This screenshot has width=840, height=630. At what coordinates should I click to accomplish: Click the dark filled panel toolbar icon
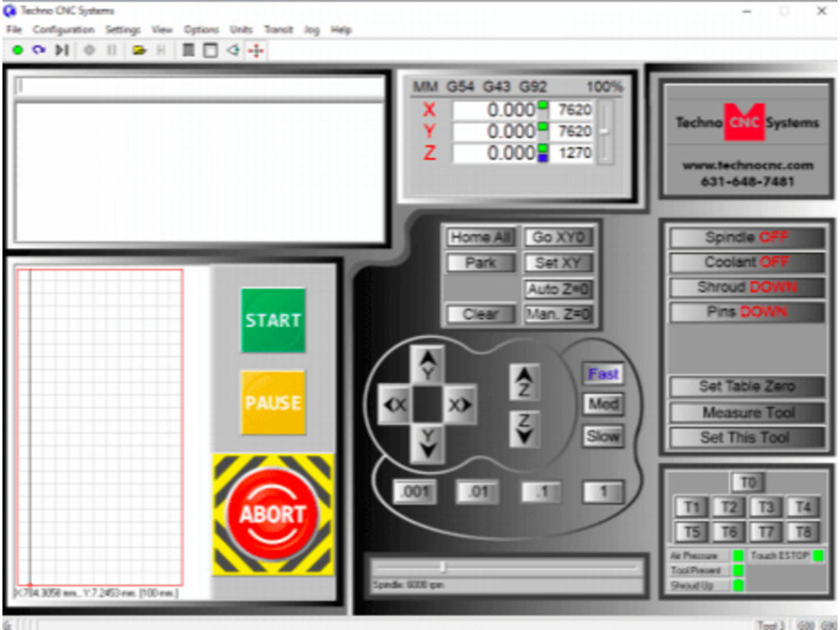coord(189,50)
